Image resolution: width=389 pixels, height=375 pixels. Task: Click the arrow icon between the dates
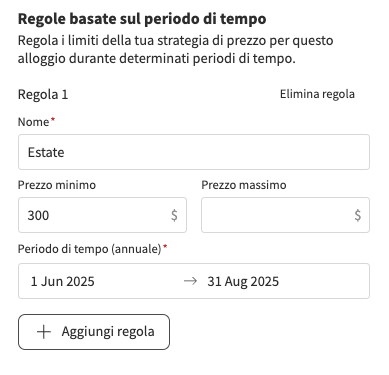tap(190, 281)
